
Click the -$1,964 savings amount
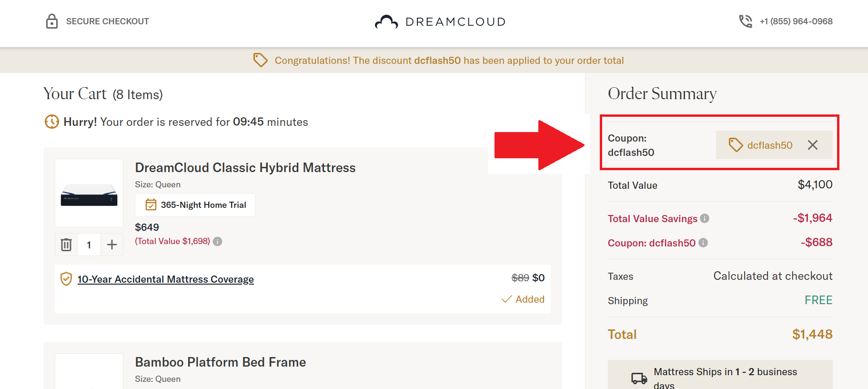coord(813,218)
